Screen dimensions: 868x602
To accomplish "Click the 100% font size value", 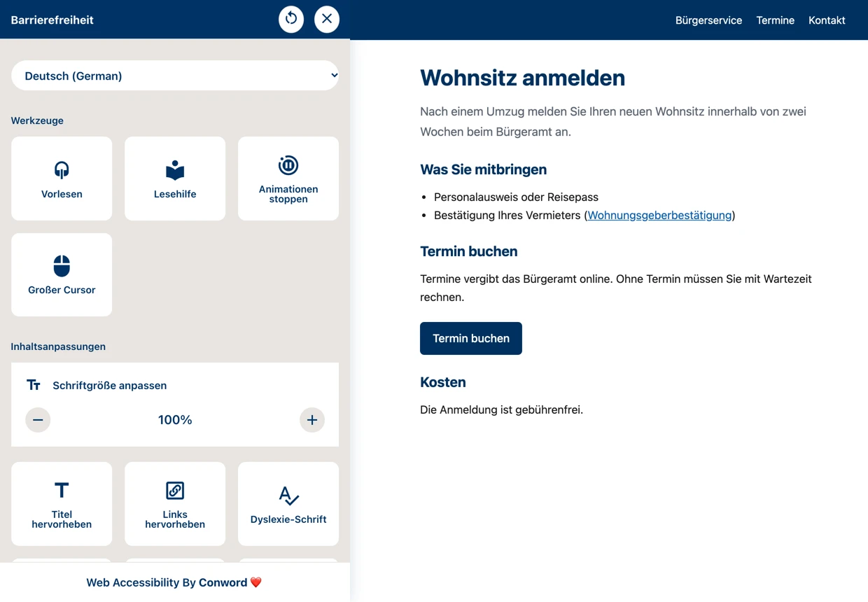I will tap(175, 420).
